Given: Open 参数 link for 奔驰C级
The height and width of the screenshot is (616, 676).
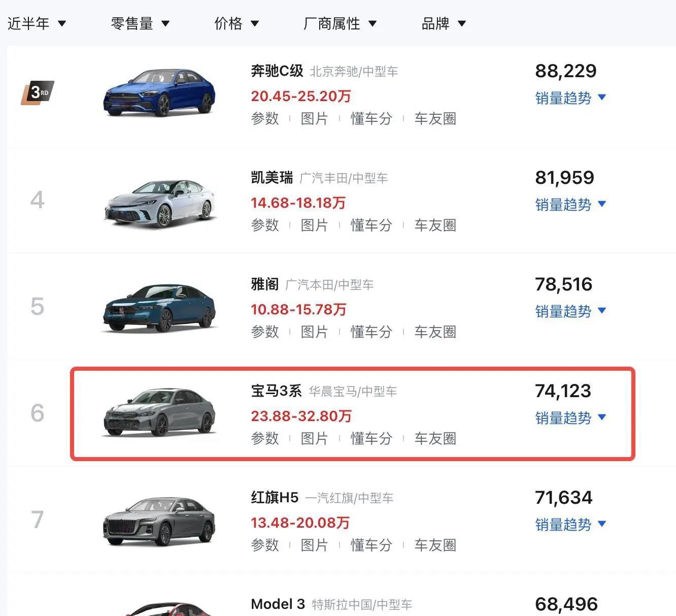Looking at the screenshot, I should coord(265,118).
